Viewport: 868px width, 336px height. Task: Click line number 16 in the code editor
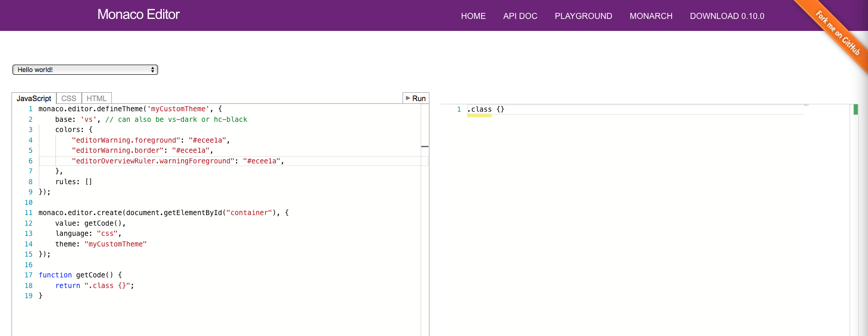pyautogui.click(x=29, y=265)
